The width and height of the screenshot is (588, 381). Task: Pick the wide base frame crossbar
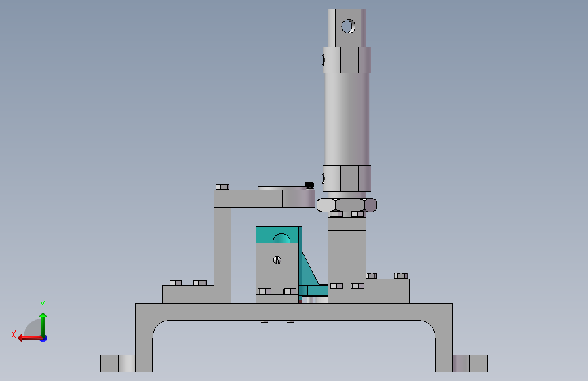point(294,312)
